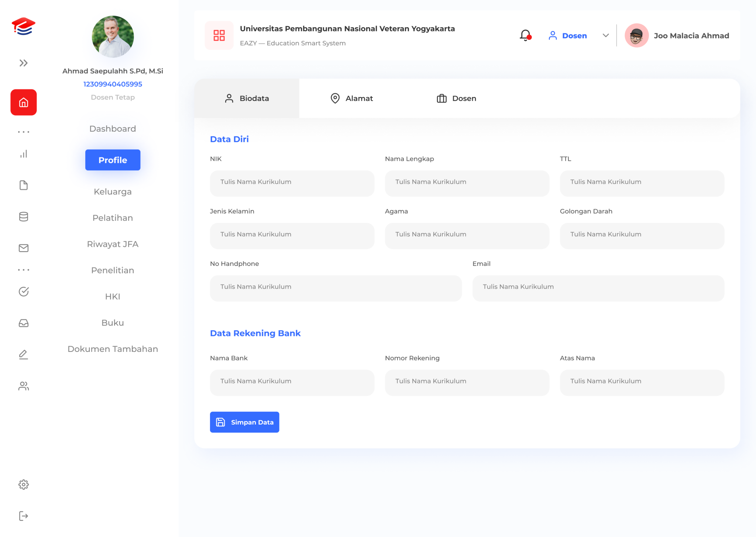Click the check-circle icon in the sidebar

click(24, 291)
